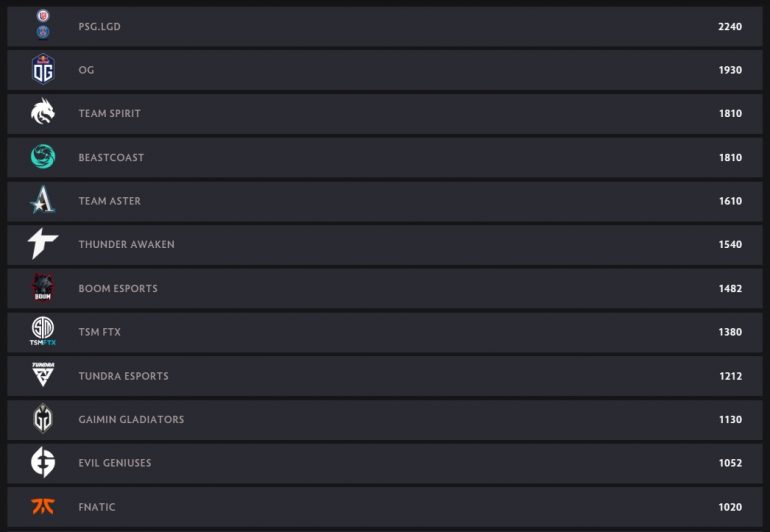The image size is (770, 532).
Task: Click the Evil Geniuses logo
Action: click(x=43, y=463)
